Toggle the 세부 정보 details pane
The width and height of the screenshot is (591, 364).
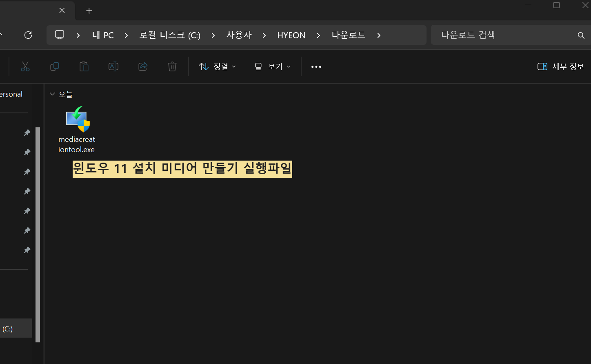click(561, 66)
